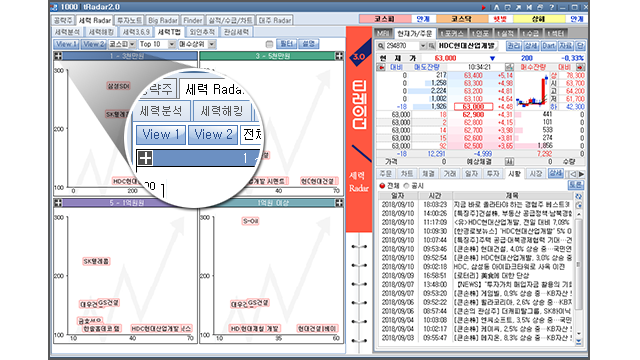This screenshot has width=640, height=360.
Task: Open the 외인추적 sub-tab
Action: [x=202, y=32]
